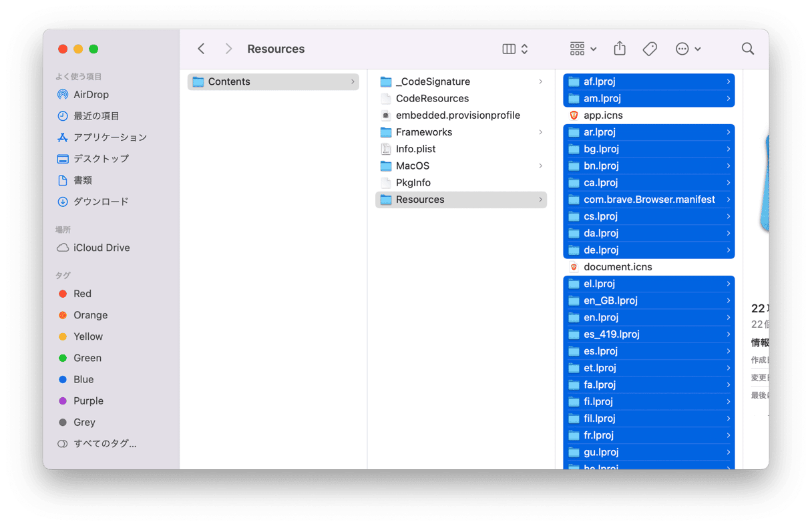
Task: Select the fr.lproj folder
Action: [x=649, y=435]
